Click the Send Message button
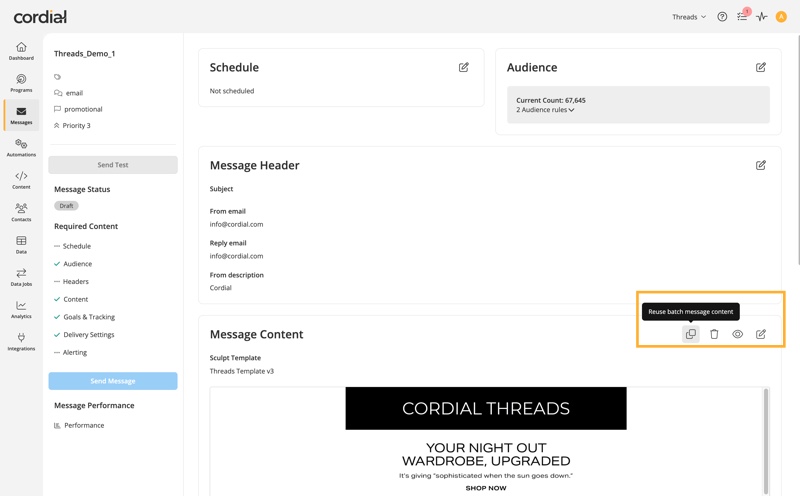The height and width of the screenshot is (496, 800). [113, 381]
